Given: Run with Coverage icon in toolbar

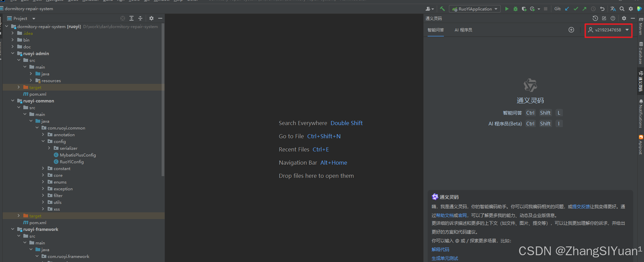Looking at the screenshot, I should [x=524, y=9].
